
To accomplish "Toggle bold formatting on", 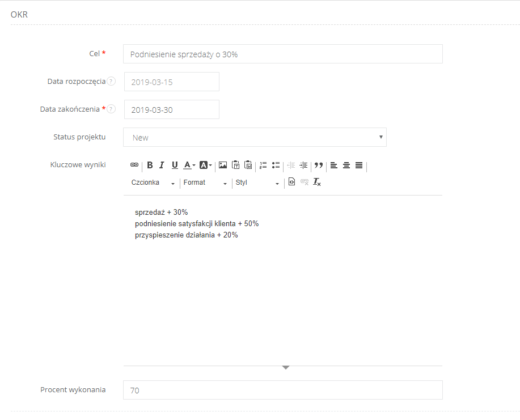I will [150, 165].
